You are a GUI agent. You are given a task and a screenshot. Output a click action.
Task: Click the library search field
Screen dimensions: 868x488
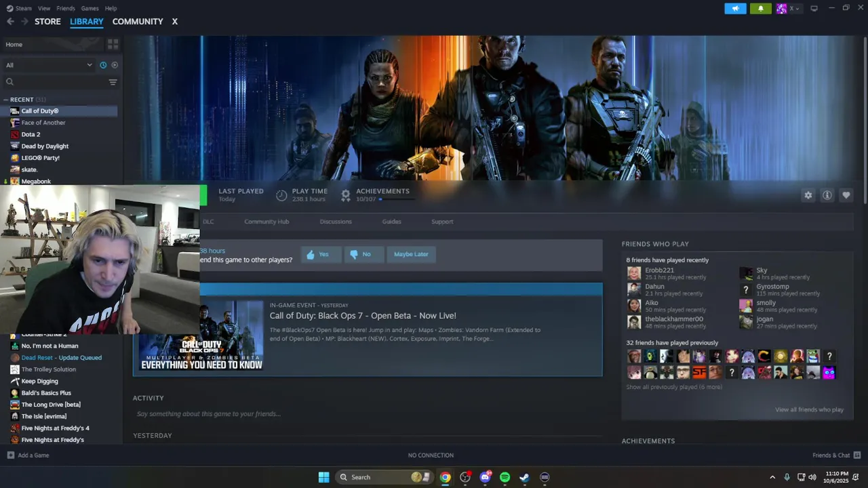tap(54, 82)
